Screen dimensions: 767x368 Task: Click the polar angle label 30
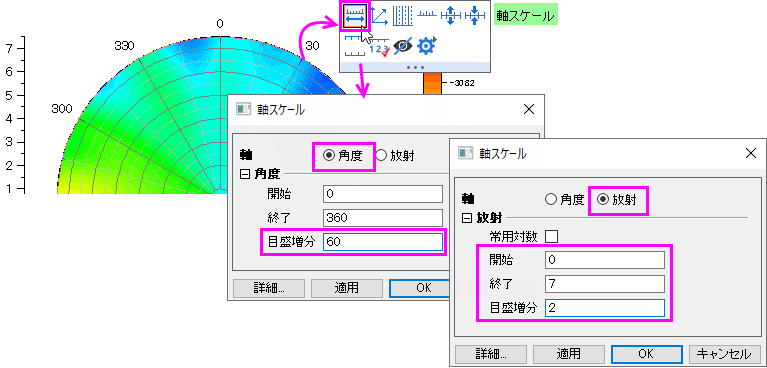tap(312, 46)
